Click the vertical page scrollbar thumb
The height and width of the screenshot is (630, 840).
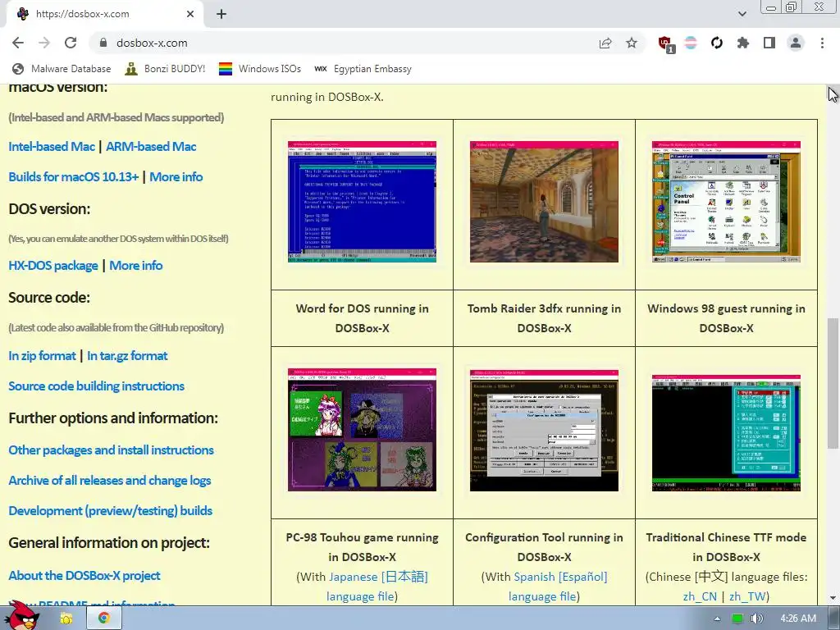(833, 383)
